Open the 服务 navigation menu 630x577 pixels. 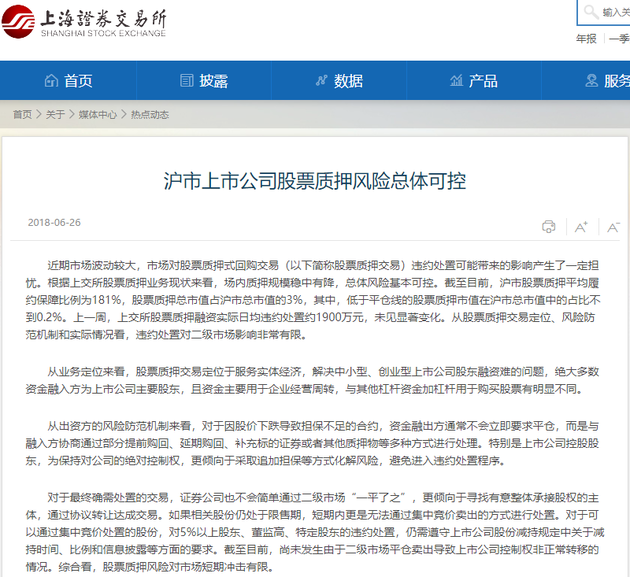pos(586,80)
